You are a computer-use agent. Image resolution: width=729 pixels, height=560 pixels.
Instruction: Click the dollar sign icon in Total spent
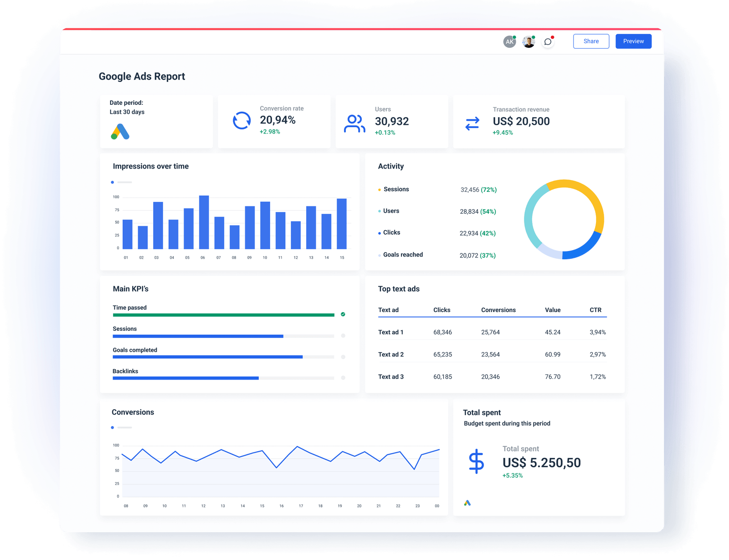476,461
